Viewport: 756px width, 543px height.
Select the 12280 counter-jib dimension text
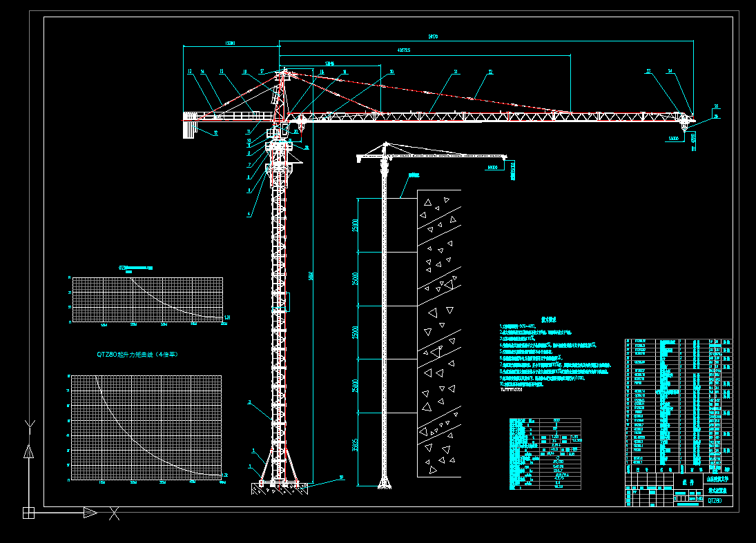coord(230,43)
